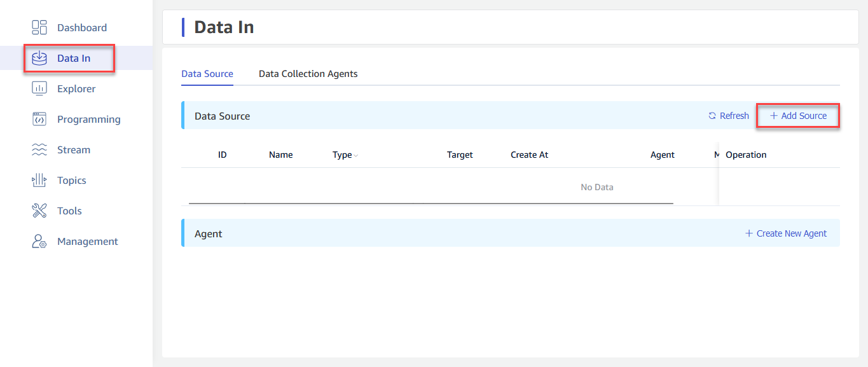Click the Programming sidebar icon
The width and height of the screenshot is (868, 367).
[39, 118]
